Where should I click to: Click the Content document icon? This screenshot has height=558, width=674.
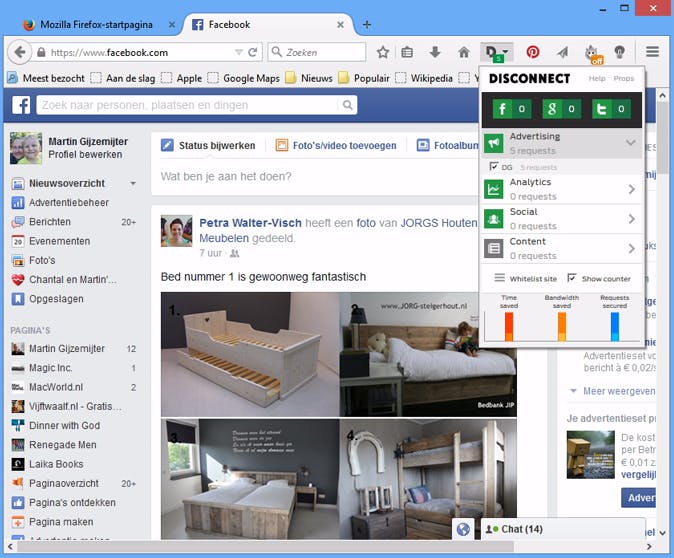click(x=493, y=248)
